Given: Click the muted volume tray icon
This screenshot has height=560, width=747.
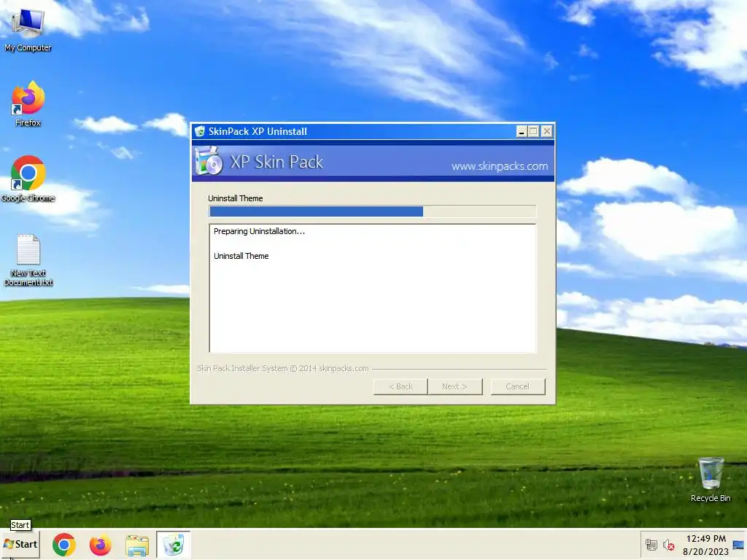Looking at the screenshot, I should (x=668, y=545).
